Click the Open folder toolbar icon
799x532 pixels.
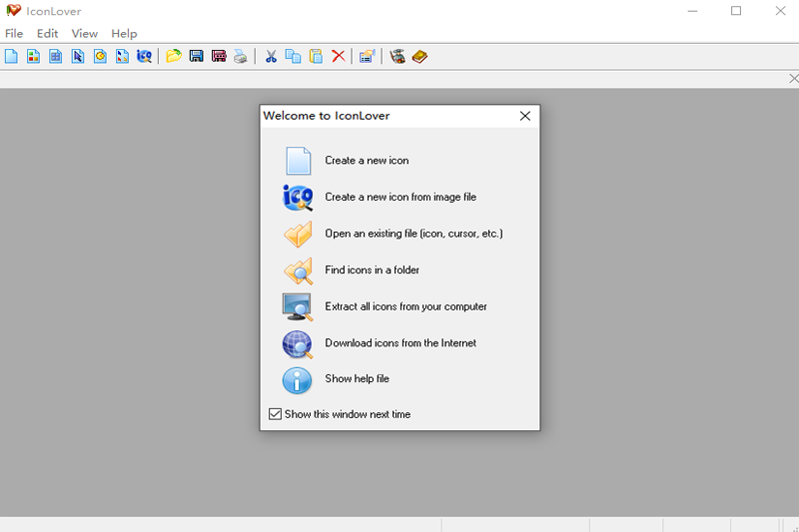pyautogui.click(x=174, y=57)
